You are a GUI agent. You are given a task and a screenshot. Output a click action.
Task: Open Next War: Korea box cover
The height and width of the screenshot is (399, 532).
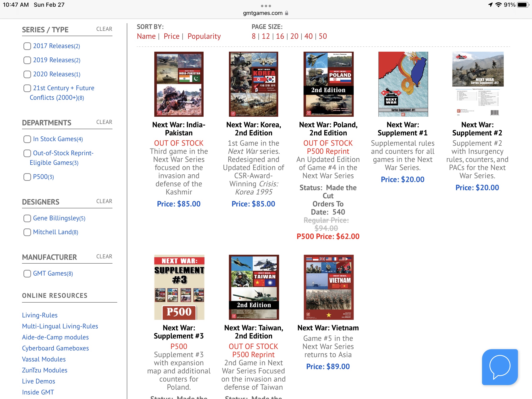[x=253, y=84]
